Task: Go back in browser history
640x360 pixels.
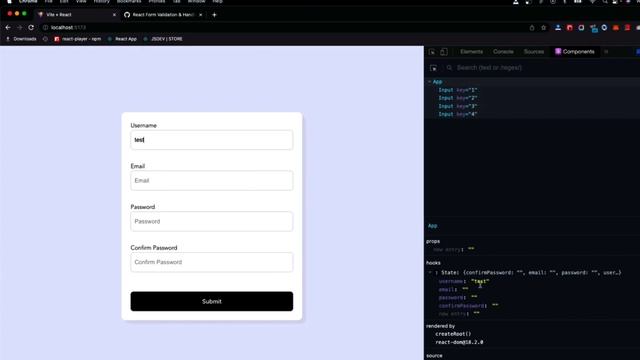Action: click(8, 27)
